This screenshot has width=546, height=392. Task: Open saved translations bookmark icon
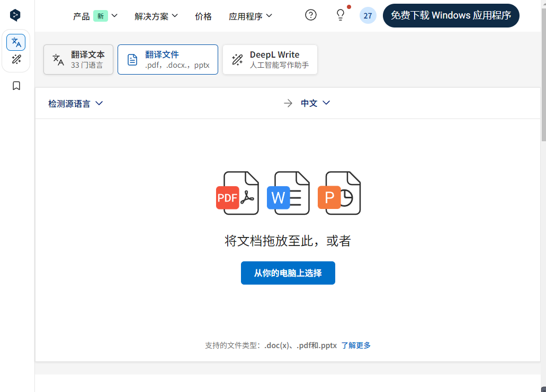pos(16,86)
